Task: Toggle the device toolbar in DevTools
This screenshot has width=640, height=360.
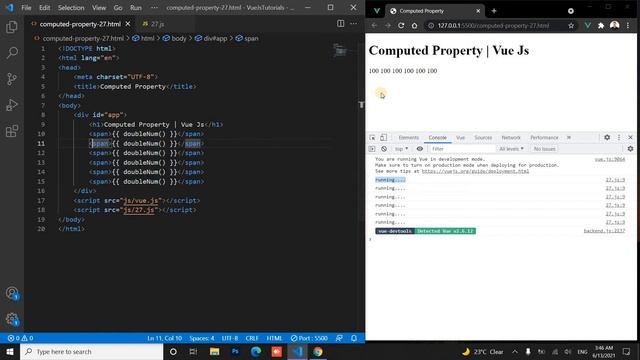Action: coord(383,138)
